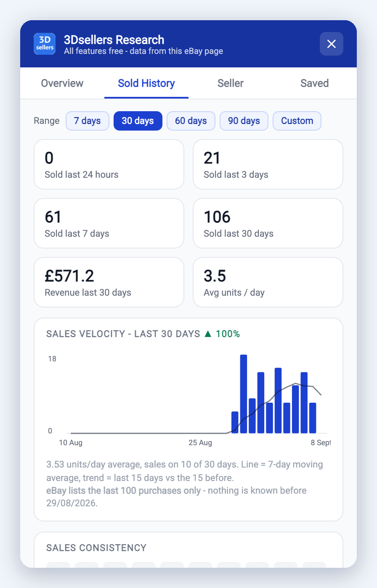The width and height of the screenshot is (377, 588).
Task: Click the '3.53 units/day average' description text
Action: 185,471
